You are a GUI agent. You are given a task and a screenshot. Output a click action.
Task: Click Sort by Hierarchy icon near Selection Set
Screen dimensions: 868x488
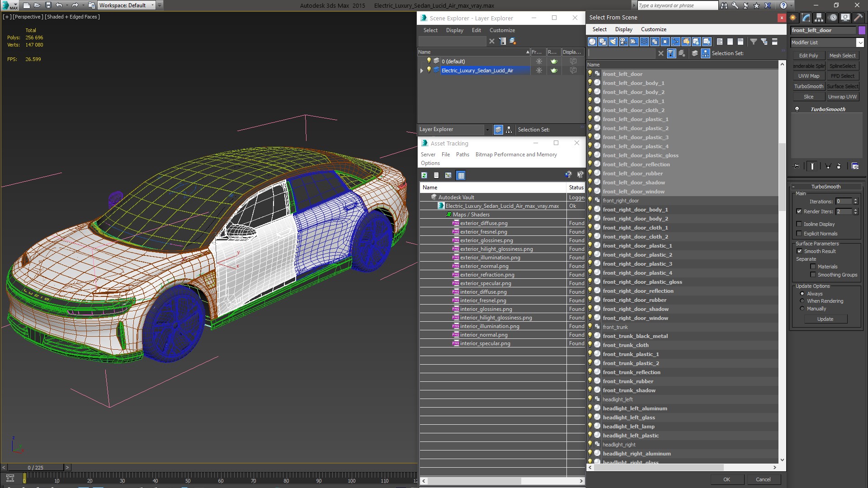pos(706,53)
